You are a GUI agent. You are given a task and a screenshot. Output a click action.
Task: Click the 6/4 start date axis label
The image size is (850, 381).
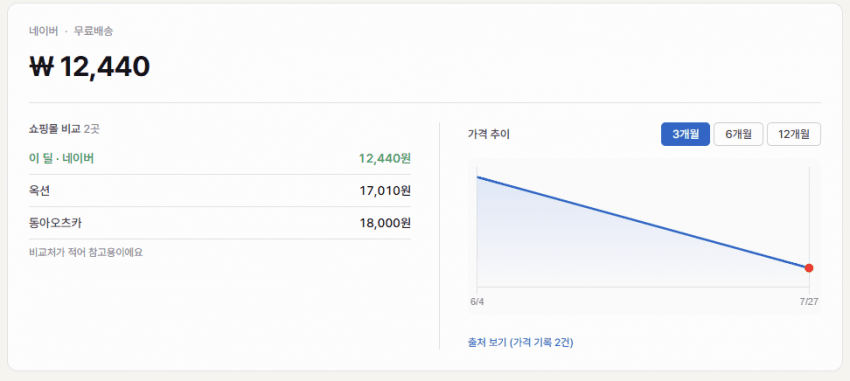click(x=477, y=302)
